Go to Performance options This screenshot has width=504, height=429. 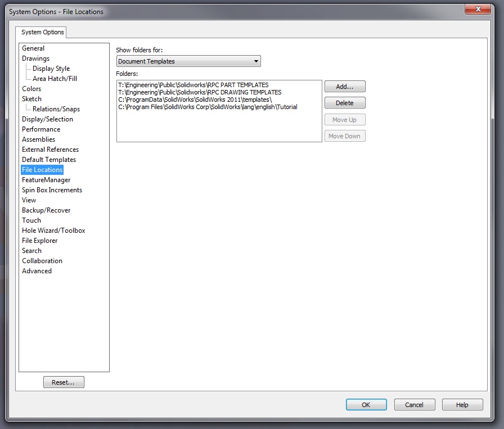coord(41,129)
